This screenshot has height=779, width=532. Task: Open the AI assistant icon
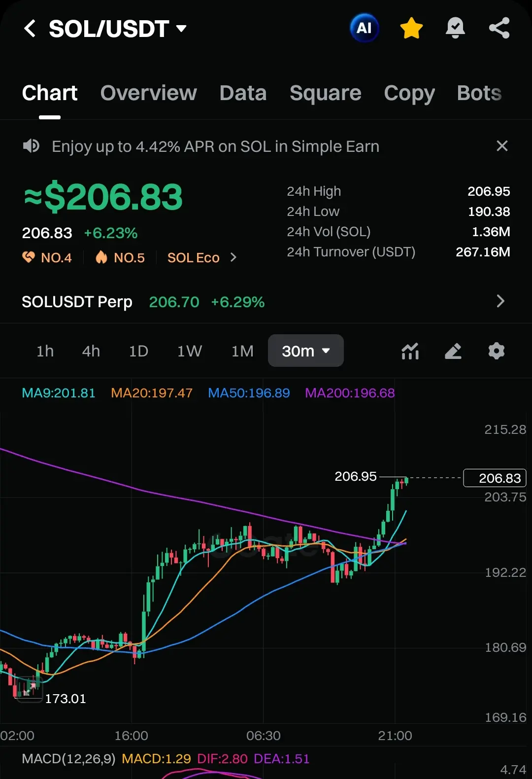tap(364, 28)
